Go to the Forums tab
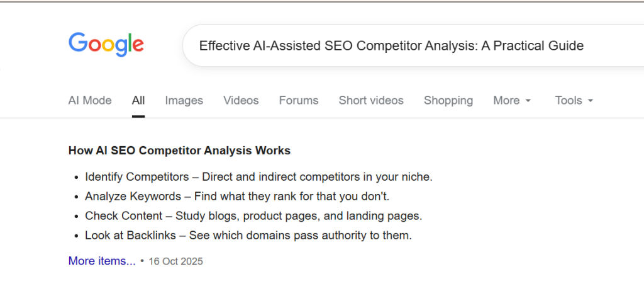644x286 pixels. pyautogui.click(x=299, y=100)
